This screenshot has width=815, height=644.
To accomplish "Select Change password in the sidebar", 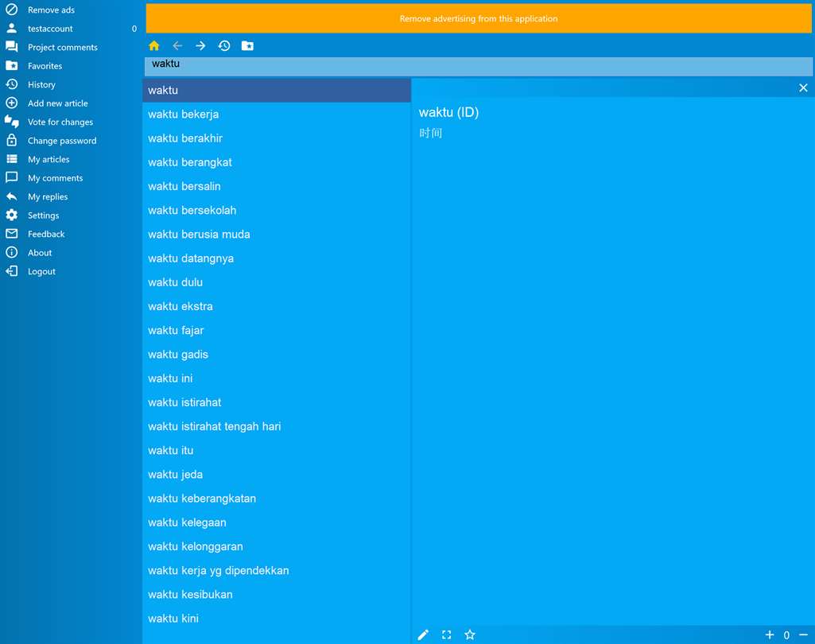I will pos(62,141).
